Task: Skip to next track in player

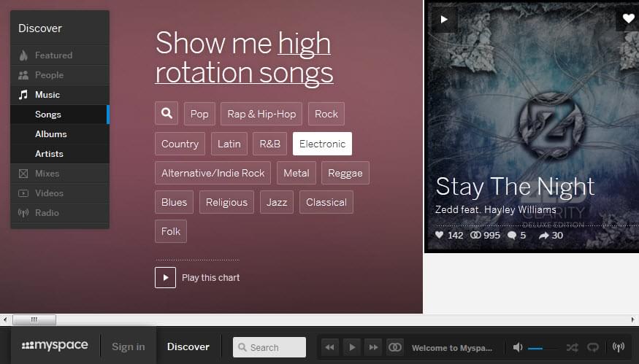Action: (373, 347)
